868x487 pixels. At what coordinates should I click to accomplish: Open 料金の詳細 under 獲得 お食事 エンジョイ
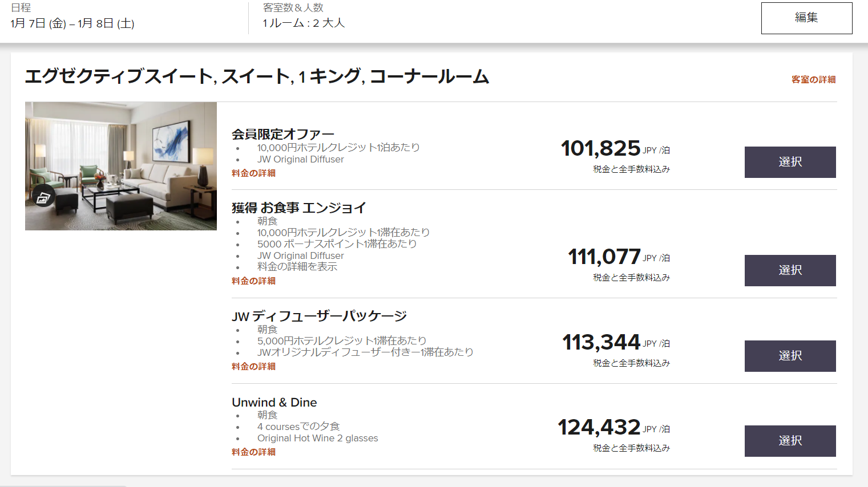253,281
